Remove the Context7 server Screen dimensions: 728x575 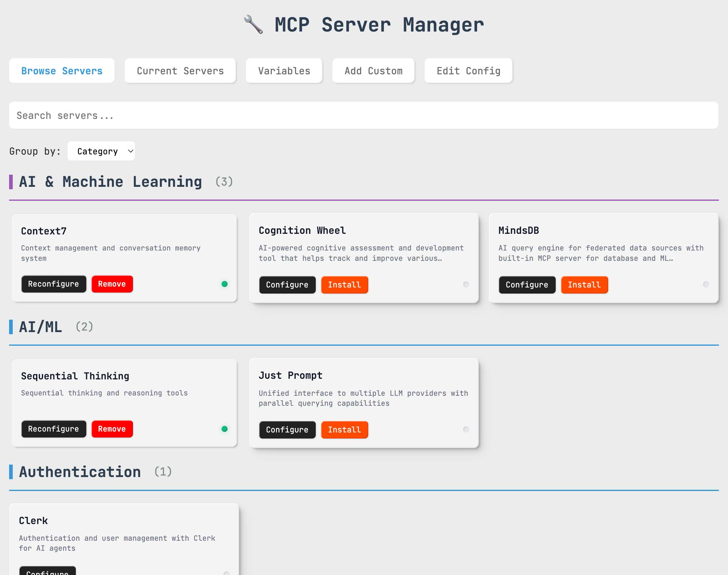tap(112, 284)
